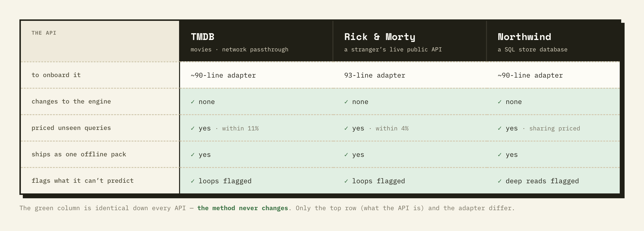644x231 pixels.
Task: Select the "Northwind" column heading
Action: point(524,37)
